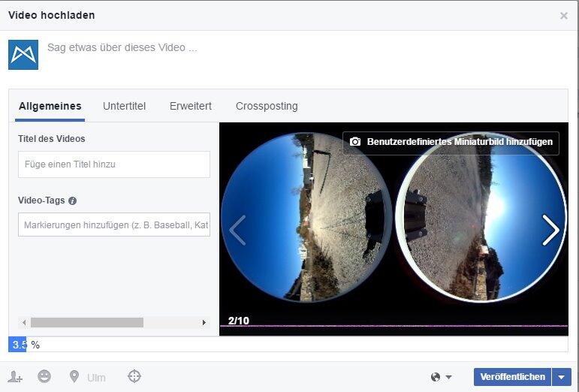Show previous thumbnail with left arrow
The height and width of the screenshot is (392, 579).
tap(237, 231)
